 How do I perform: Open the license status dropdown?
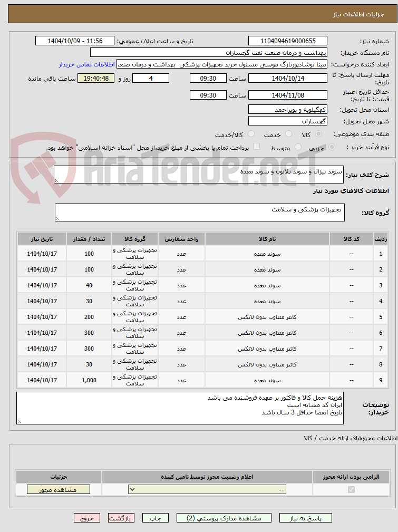207,490
